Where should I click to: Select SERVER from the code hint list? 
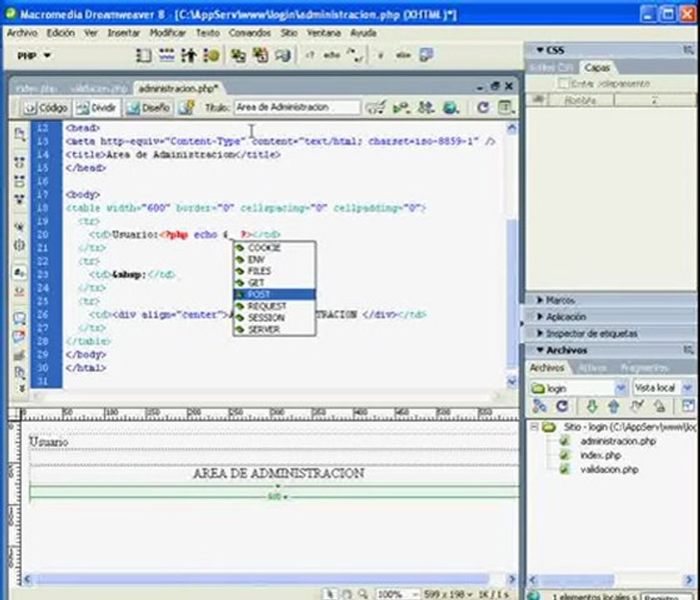[274, 329]
